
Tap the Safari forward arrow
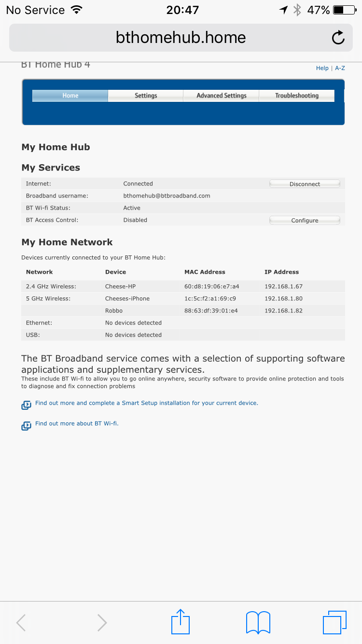tap(102, 623)
